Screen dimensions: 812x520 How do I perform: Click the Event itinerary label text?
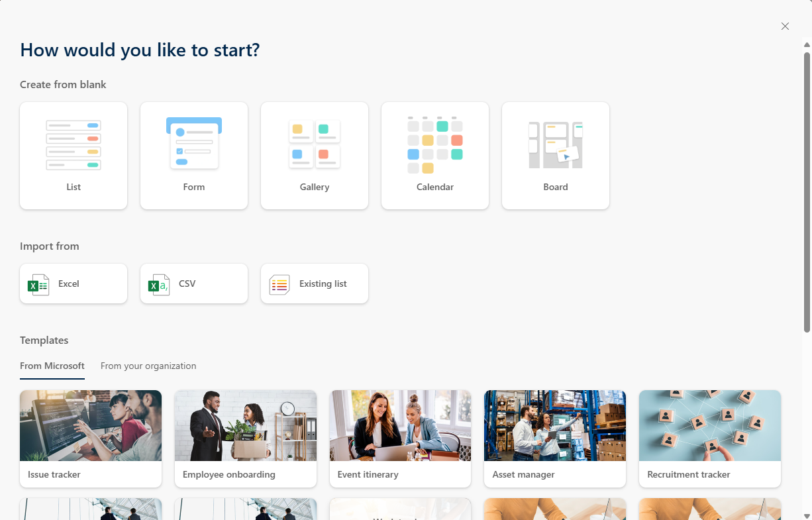[x=368, y=474]
